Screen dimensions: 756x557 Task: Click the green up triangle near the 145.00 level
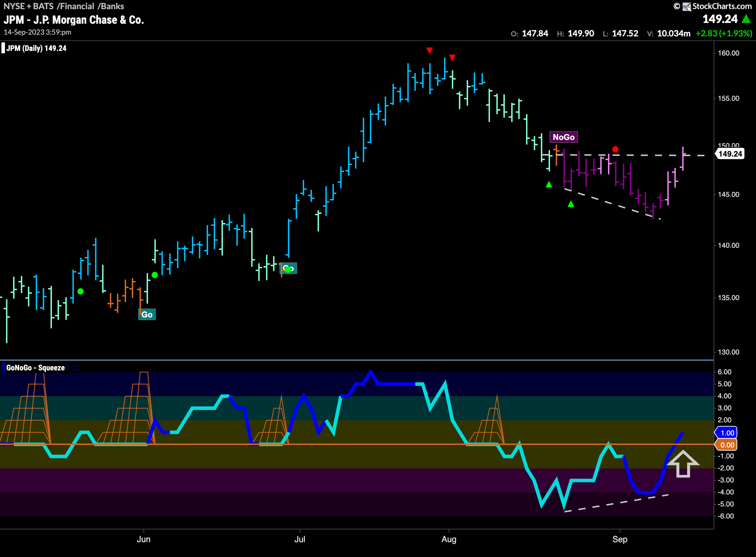click(x=571, y=204)
